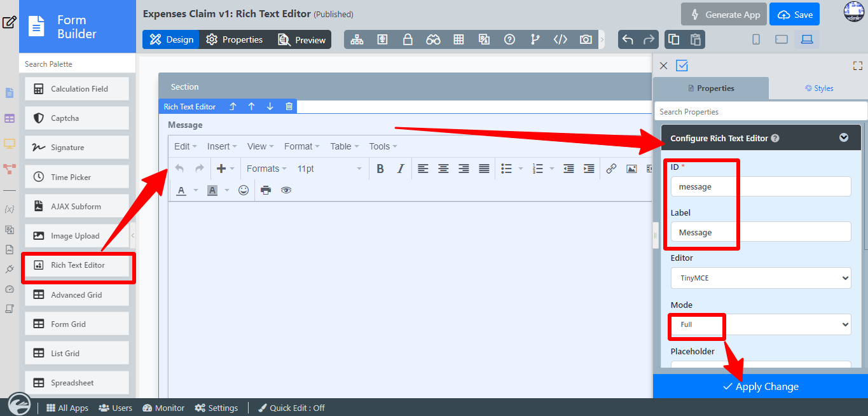Open the Format menu in editor
This screenshot has height=416, width=868.
point(301,146)
